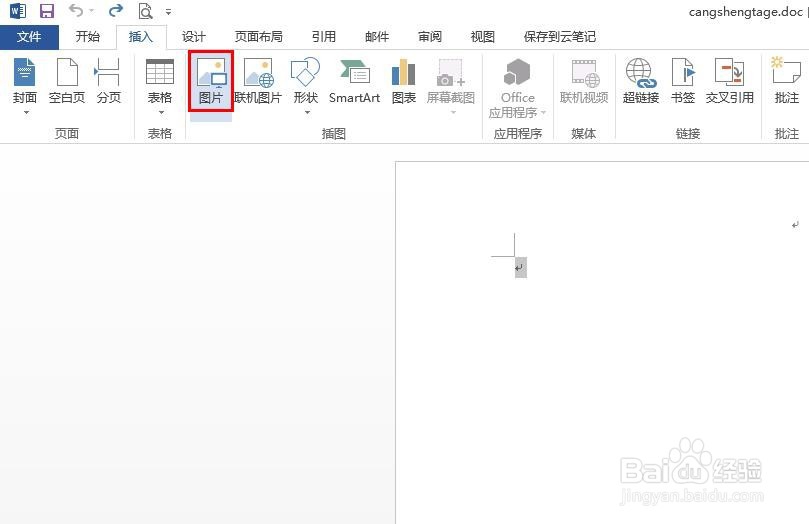Switch to the 设计 (Design) tab
The width and height of the screenshot is (809, 524).
pyautogui.click(x=193, y=37)
